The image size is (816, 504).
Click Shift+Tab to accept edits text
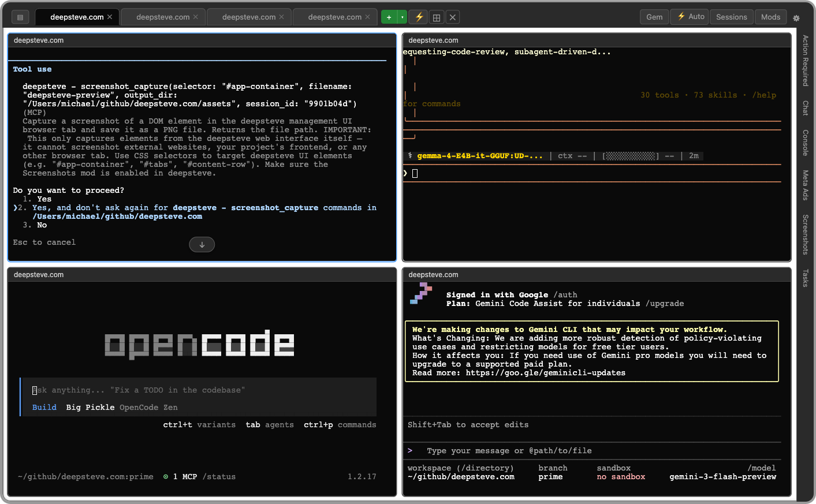[x=468, y=425]
